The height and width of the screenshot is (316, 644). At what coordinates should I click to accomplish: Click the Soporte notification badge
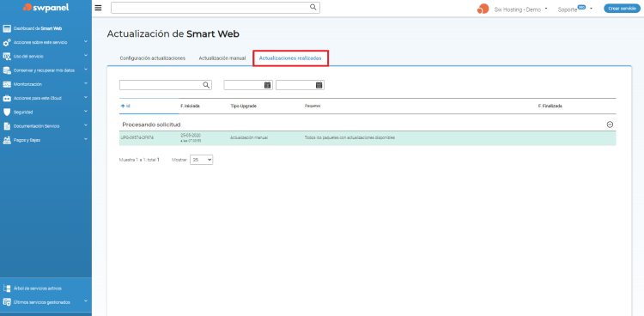tap(581, 7)
